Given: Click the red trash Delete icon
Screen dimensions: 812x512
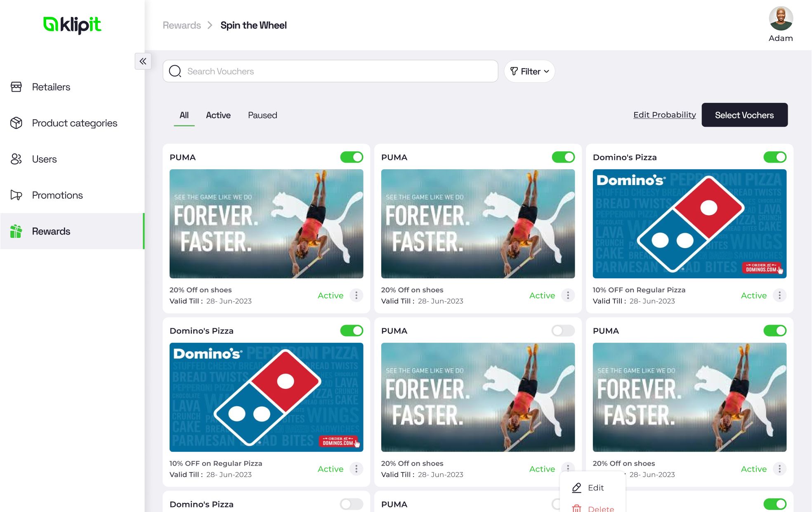Looking at the screenshot, I should click(576, 508).
